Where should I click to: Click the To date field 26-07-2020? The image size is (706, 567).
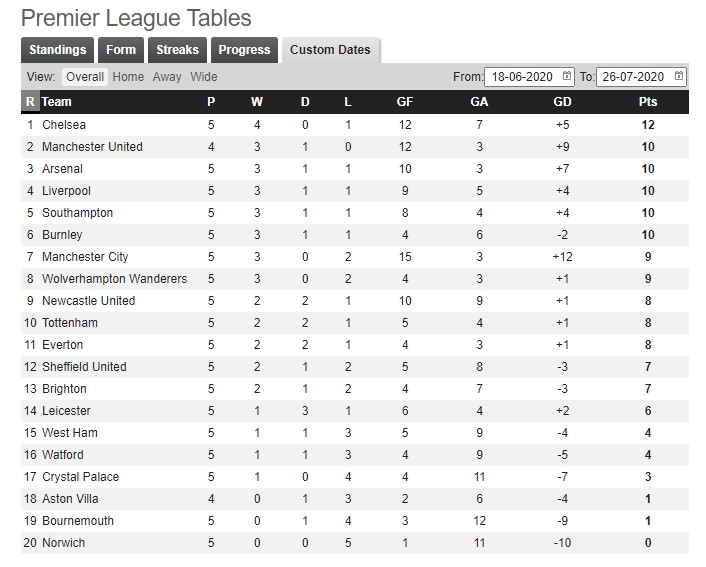pyautogui.click(x=641, y=77)
